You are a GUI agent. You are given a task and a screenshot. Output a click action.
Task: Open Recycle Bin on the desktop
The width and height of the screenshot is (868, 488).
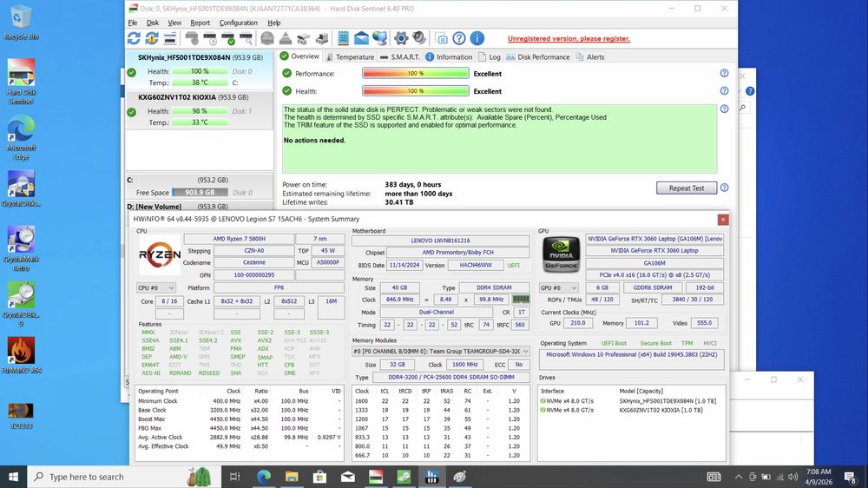tap(21, 23)
